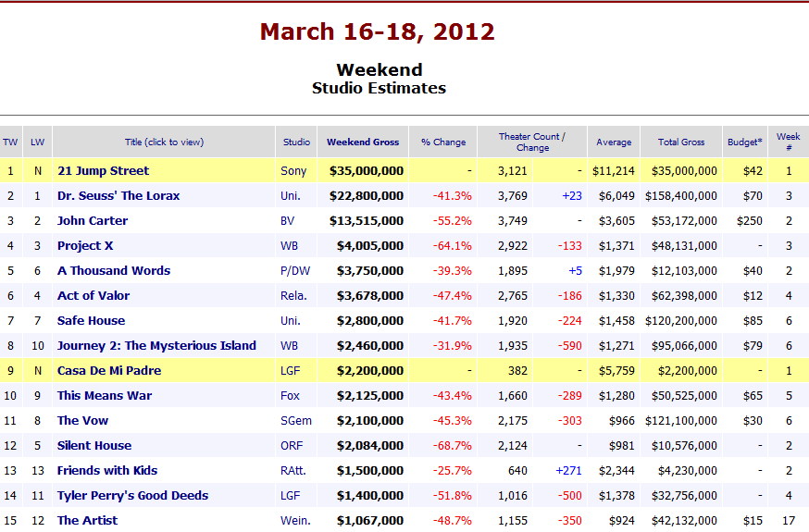This screenshot has width=809, height=532.
Task: Sort by Budget* column header
Action: [x=745, y=142]
